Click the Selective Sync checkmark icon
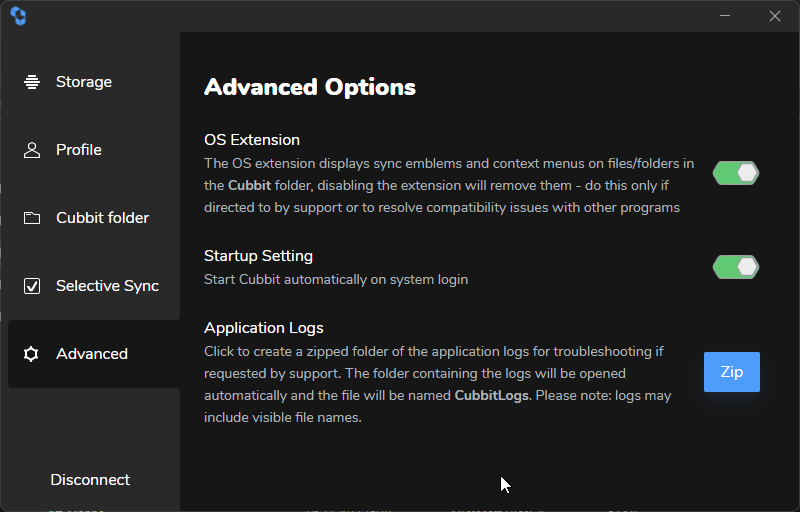The height and width of the screenshot is (512, 800). click(32, 286)
